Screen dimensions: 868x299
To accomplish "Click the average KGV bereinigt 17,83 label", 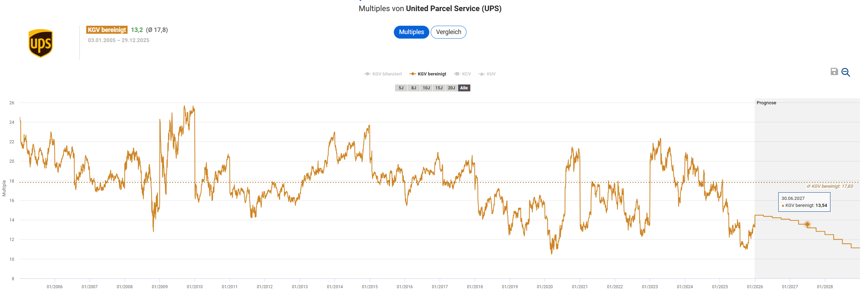I will [x=829, y=186].
